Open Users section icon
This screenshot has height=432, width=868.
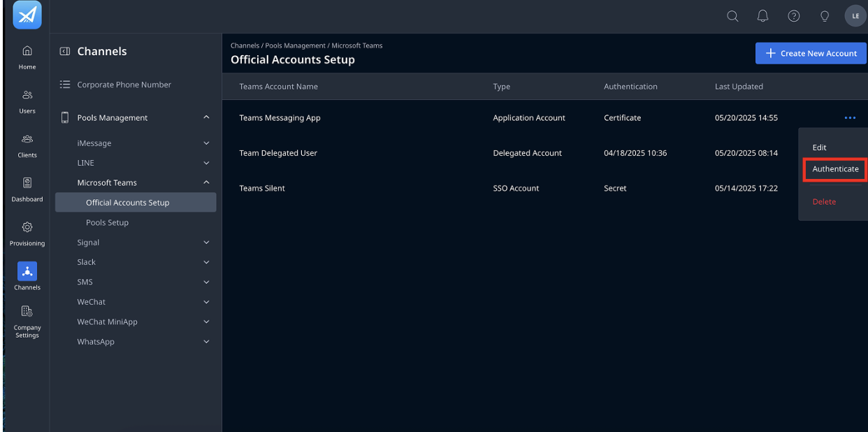[27, 94]
